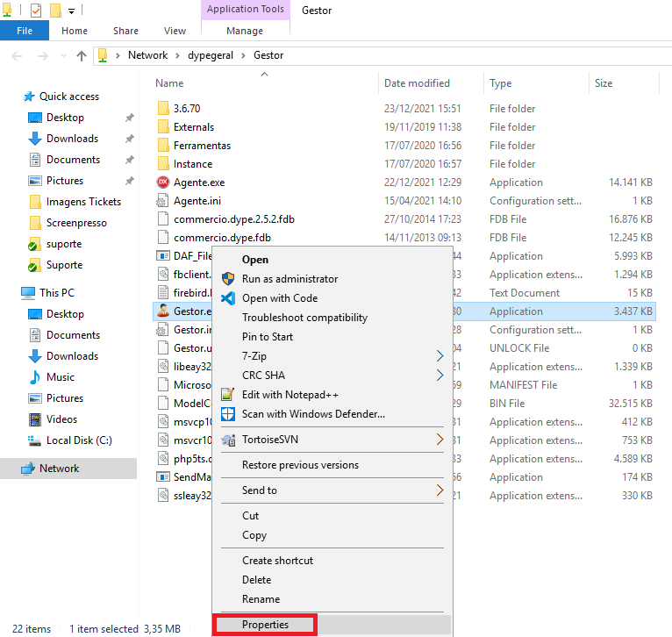The image size is (672, 637).
Task: Click the This PC computer icon
Action: tap(28, 293)
